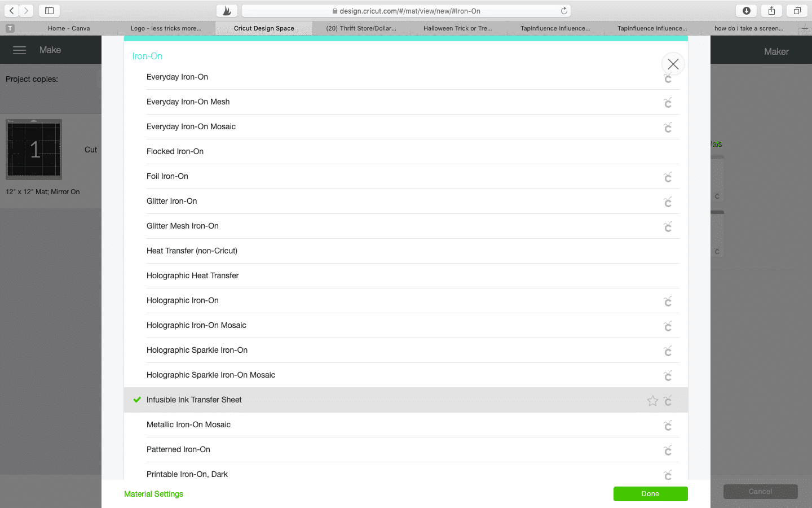This screenshot has height=508, width=812.
Task: Click Cricut icon beside Patterned Iron-On
Action: click(668, 450)
